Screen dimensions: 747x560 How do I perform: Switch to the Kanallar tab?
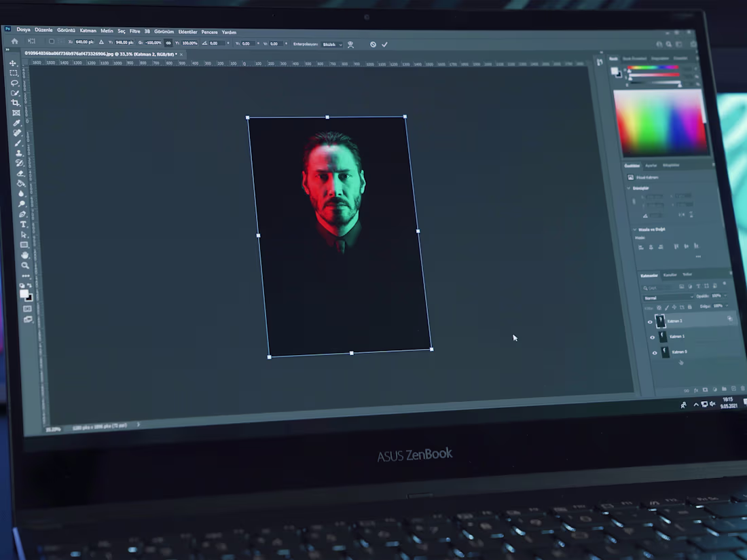point(670,275)
